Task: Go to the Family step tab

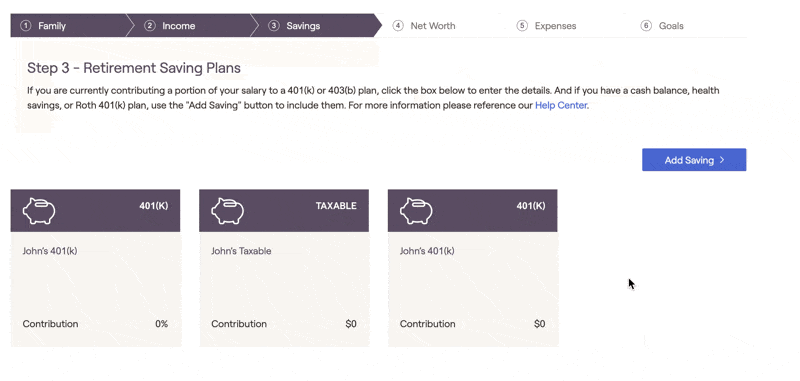Action: click(x=67, y=26)
